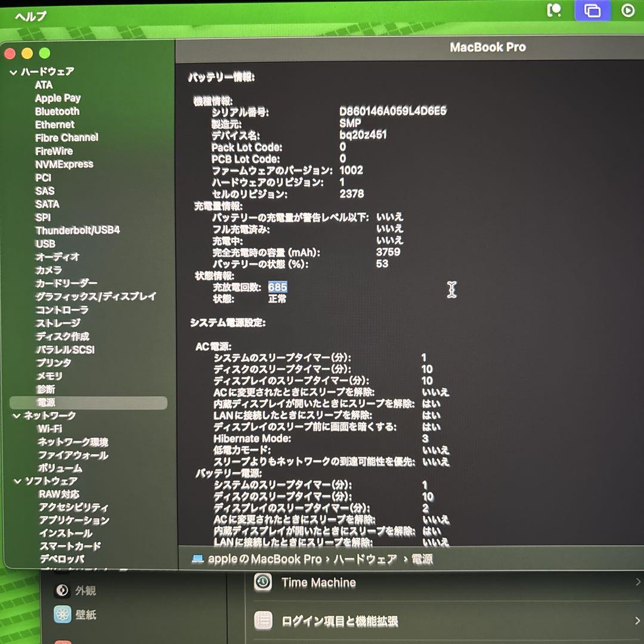The height and width of the screenshot is (644, 644).
Task: Select SPI in the sidebar
Action: pyautogui.click(x=43, y=217)
